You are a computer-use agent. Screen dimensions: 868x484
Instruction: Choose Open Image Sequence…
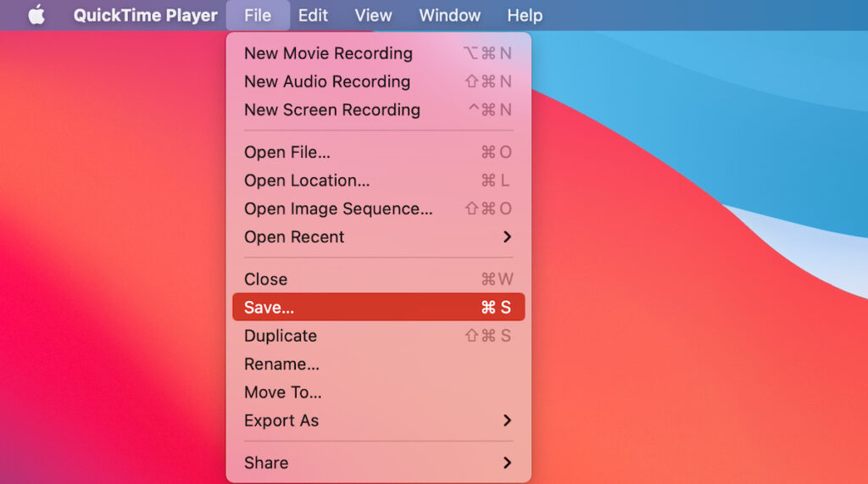(338, 209)
